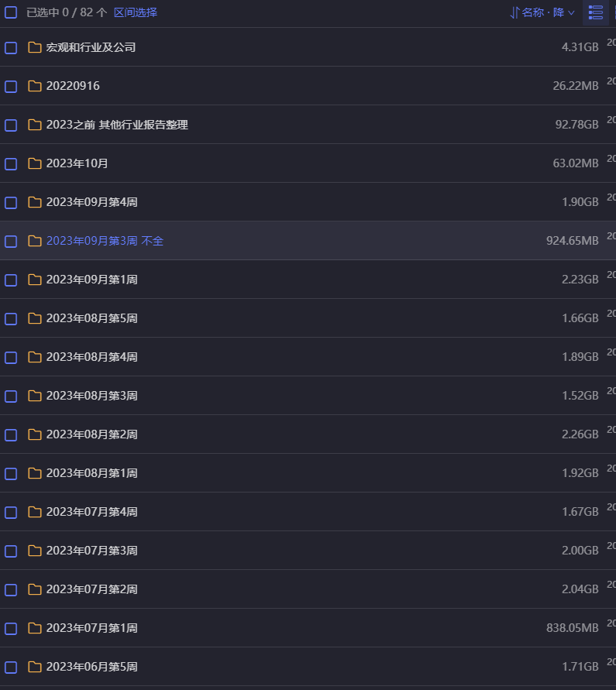The image size is (616, 690).
Task: Select the 2023年07月第2周 row by size 2.04GB
Action: (x=580, y=589)
